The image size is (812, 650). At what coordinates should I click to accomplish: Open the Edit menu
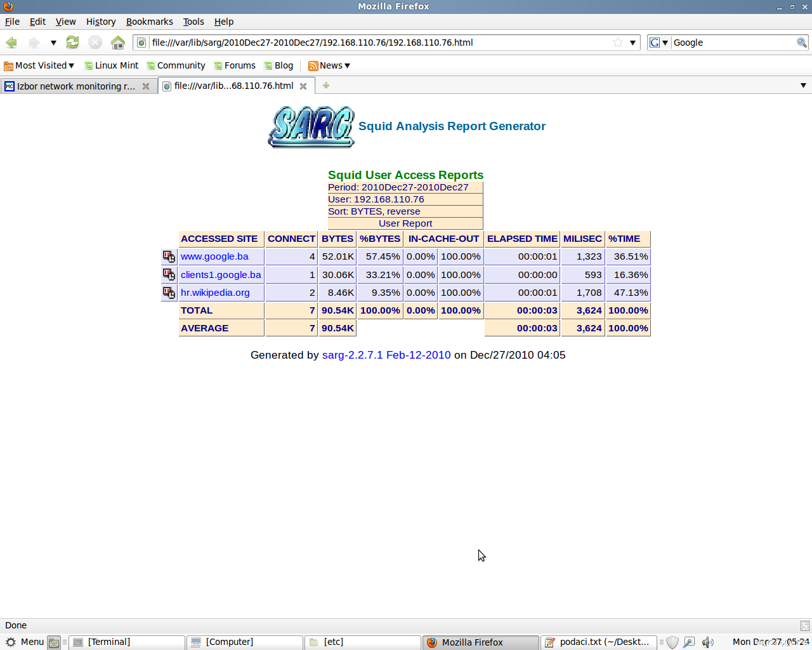tap(37, 22)
